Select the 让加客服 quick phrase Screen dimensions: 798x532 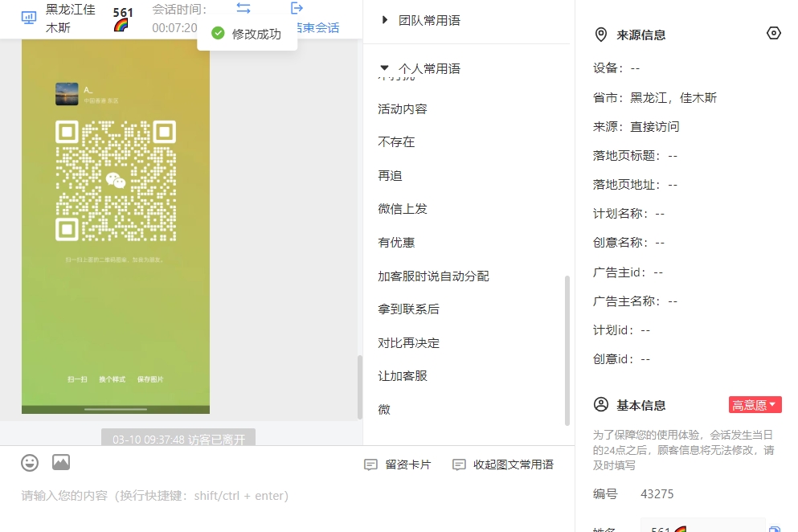[x=403, y=376]
